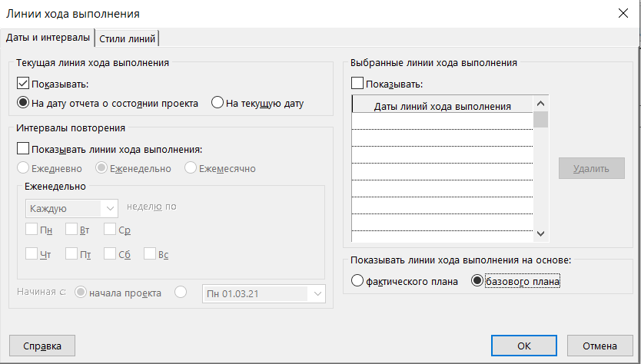Image resolution: width=641 pixels, height=364 pixels.
Task: Click the scroll up arrow of dates list
Action: (540, 104)
